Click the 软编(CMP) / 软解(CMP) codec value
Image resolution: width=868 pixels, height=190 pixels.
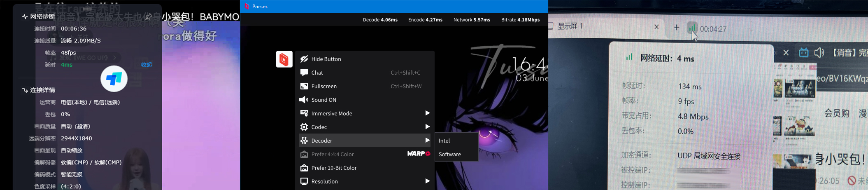[91, 162]
